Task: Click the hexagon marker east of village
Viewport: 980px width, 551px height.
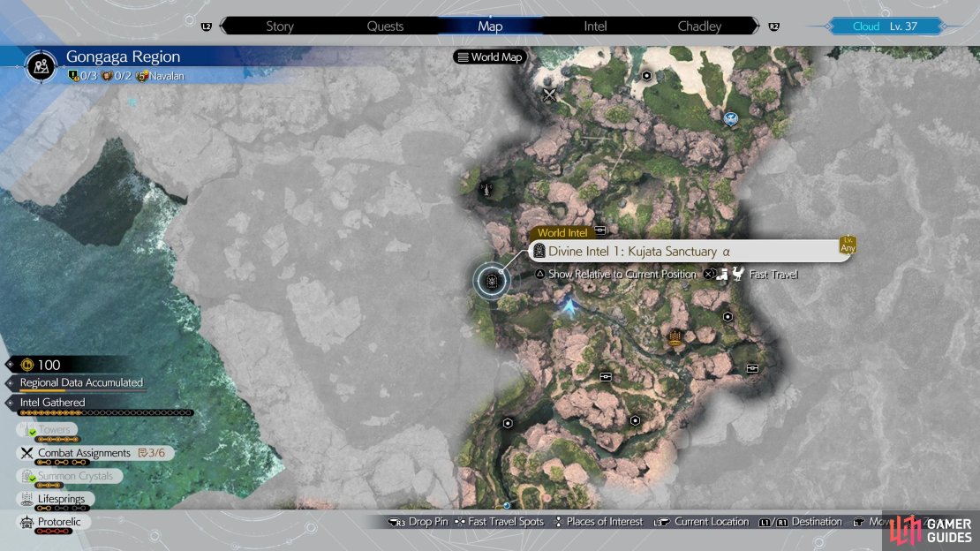Action: pos(727,316)
